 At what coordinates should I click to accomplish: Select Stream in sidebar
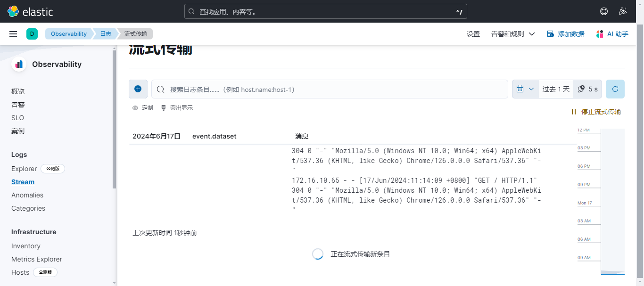point(23,182)
